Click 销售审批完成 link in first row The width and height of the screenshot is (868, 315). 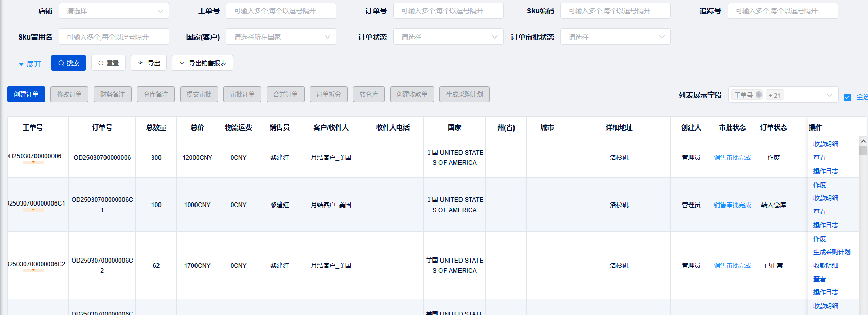pyautogui.click(x=732, y=158)
